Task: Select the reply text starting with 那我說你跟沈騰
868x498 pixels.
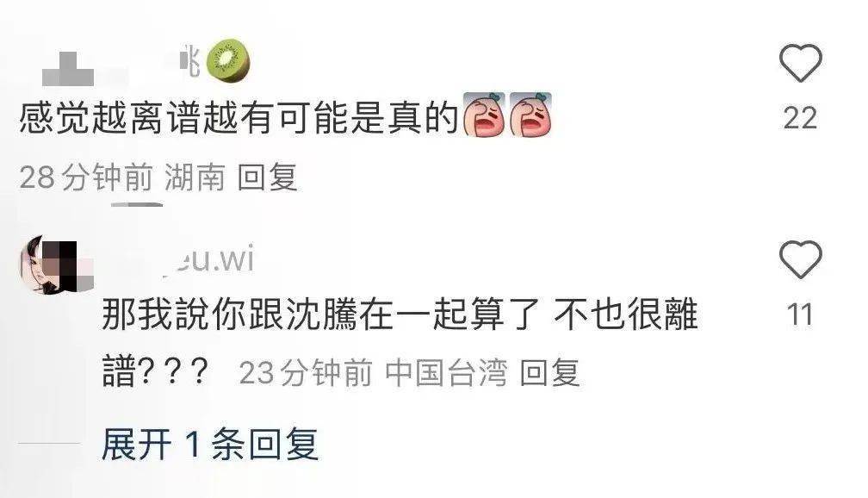Action: (399, 342)
